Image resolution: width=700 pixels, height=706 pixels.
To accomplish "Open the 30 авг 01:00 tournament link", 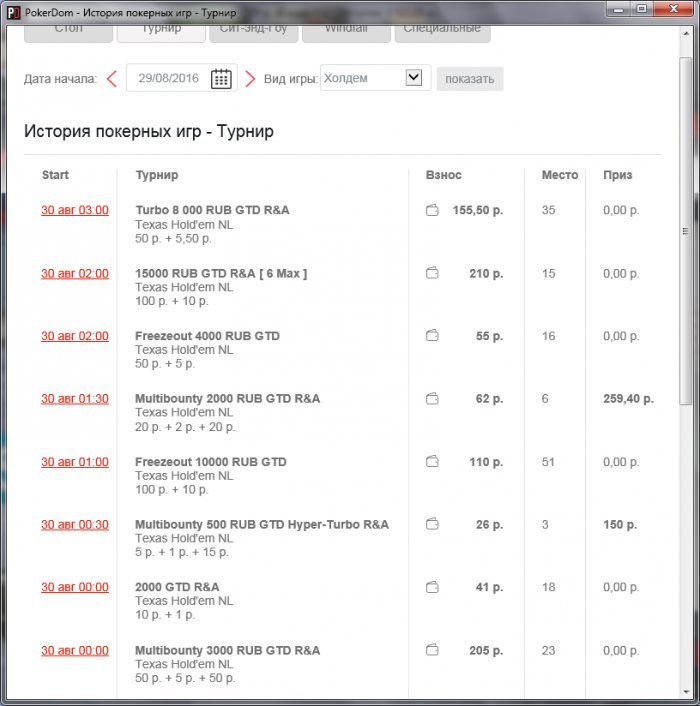I will point(75,462).
